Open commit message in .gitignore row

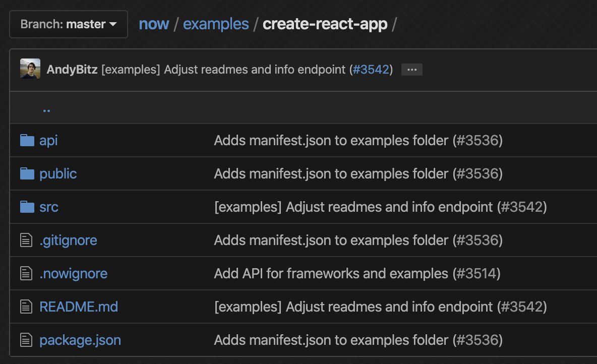click(359, 240)
